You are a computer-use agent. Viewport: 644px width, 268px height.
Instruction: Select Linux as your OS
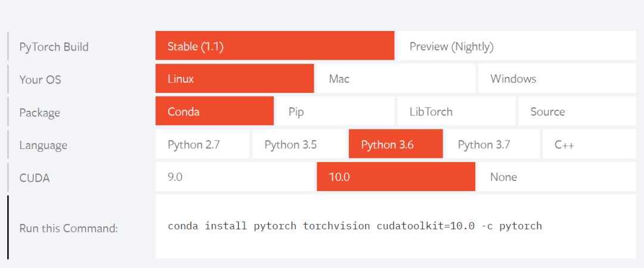234,79
